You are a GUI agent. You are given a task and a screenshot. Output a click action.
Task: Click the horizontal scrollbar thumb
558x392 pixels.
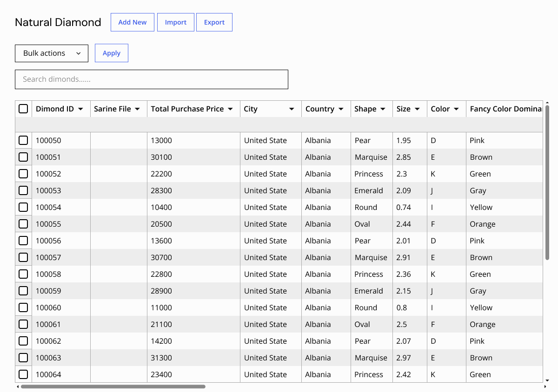click(113, 386)
